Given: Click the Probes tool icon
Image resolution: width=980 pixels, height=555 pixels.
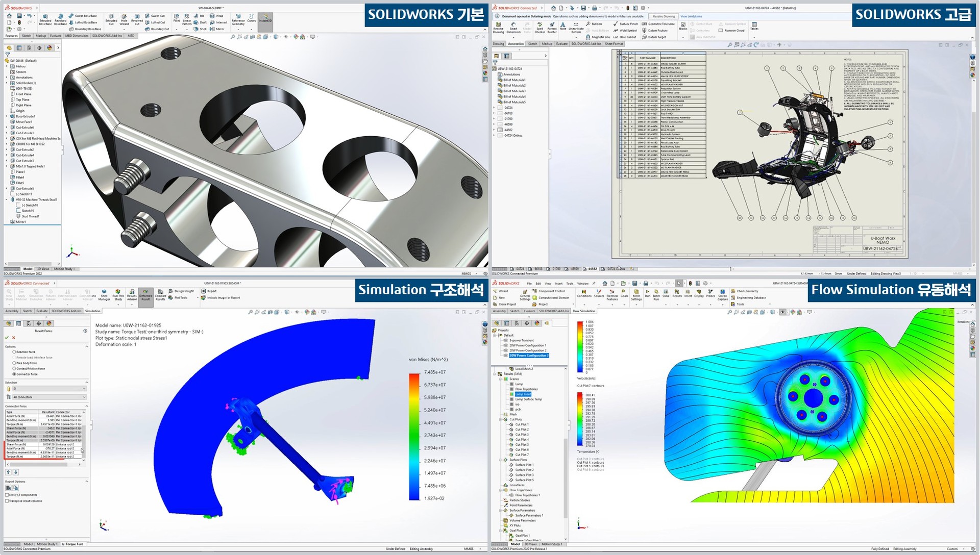Looking at the screenshot, I should [x=710, y=293].
